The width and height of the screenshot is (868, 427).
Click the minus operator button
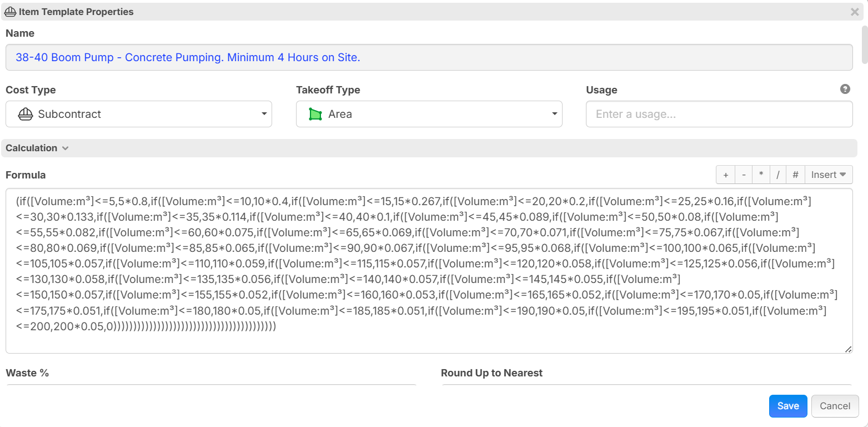[x=744, y=175]
